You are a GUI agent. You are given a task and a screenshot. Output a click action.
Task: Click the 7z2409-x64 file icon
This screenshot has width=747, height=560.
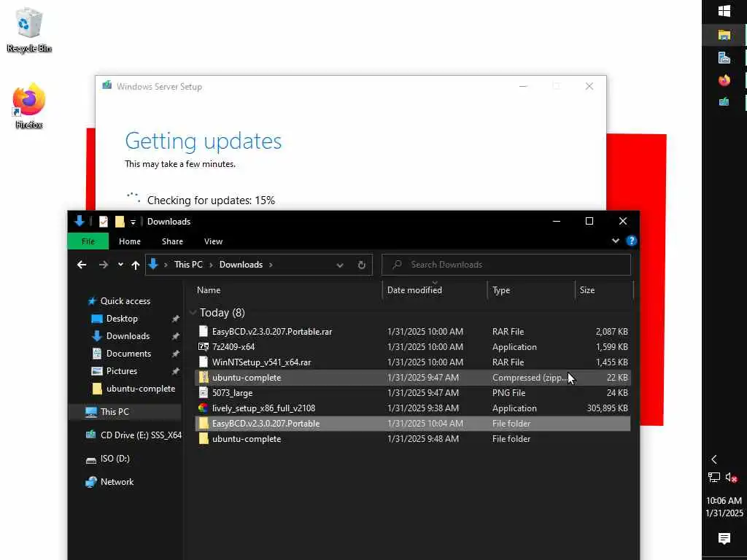[x=204, y=346]
